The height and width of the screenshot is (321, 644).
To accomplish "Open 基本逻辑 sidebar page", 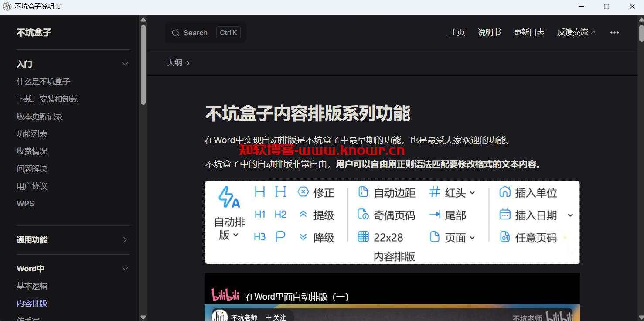I will coord(32,286).
